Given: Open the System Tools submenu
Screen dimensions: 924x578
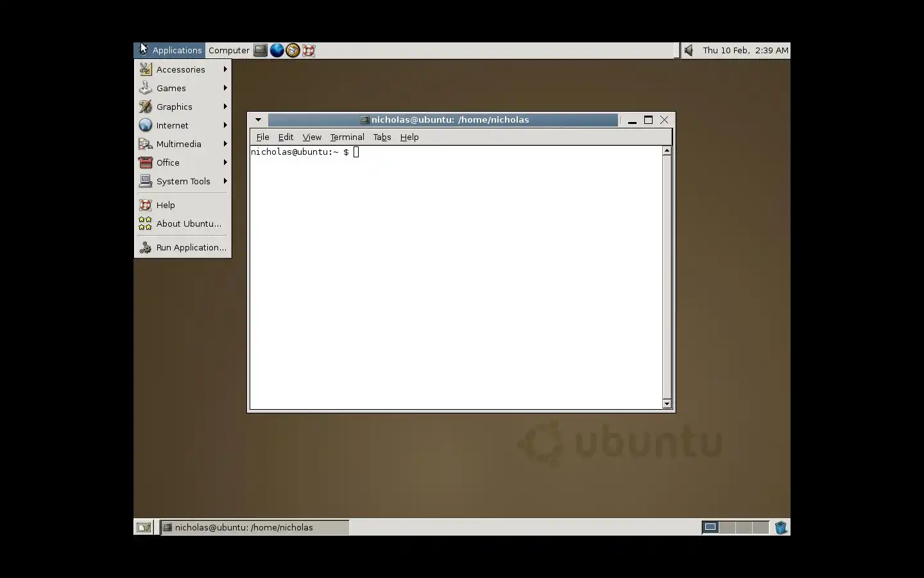Looking at the screenshot, I should 183,181.
